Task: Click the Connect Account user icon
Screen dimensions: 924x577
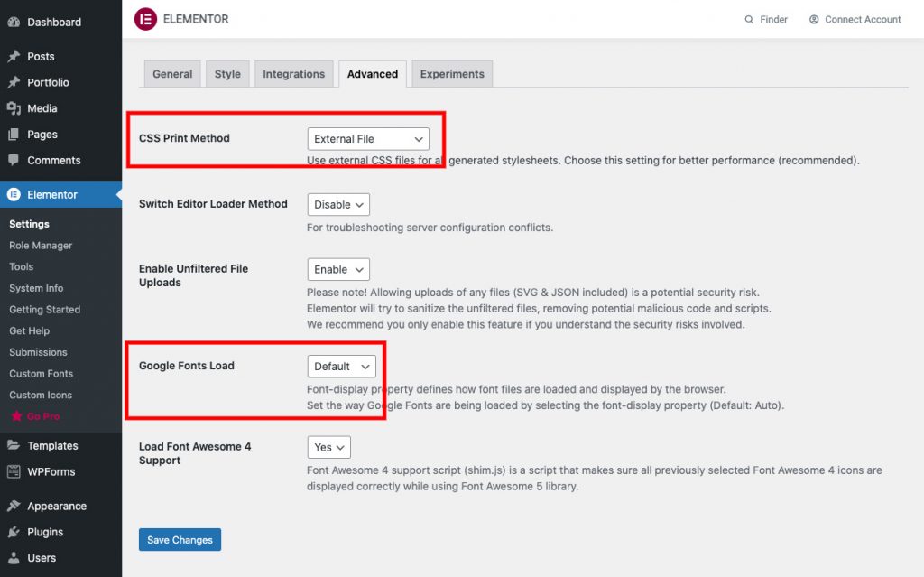Action: (x=814, y=20)
